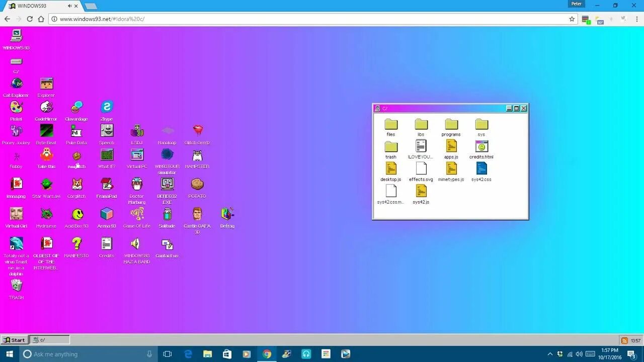The image size is (644, 362).
Task: Open credits.html in the c/ window
Action: pos(481,146)
